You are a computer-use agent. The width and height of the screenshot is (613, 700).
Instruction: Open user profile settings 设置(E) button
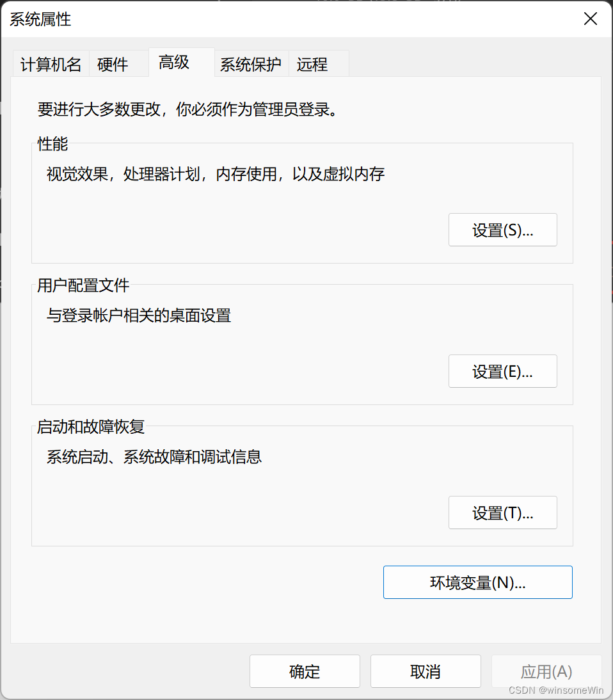(x=503, y=371)
